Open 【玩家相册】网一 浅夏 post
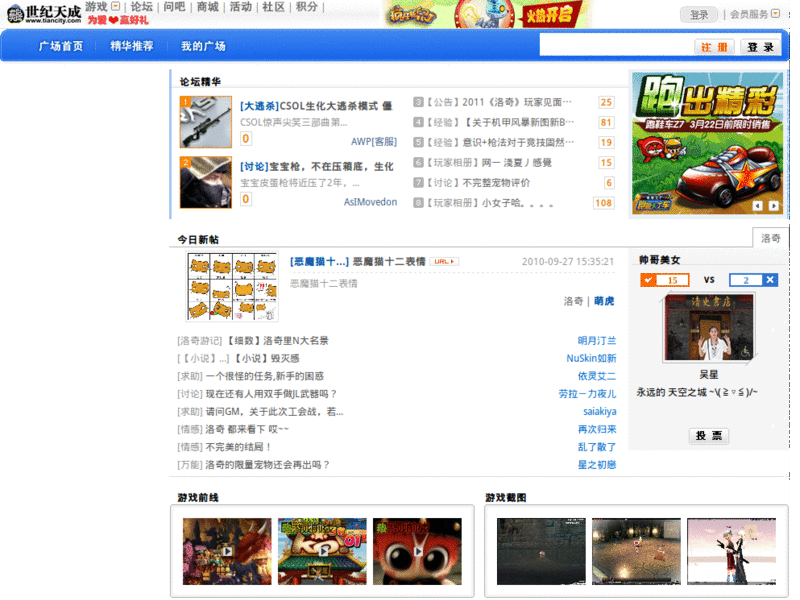 [x=489, y=163]
